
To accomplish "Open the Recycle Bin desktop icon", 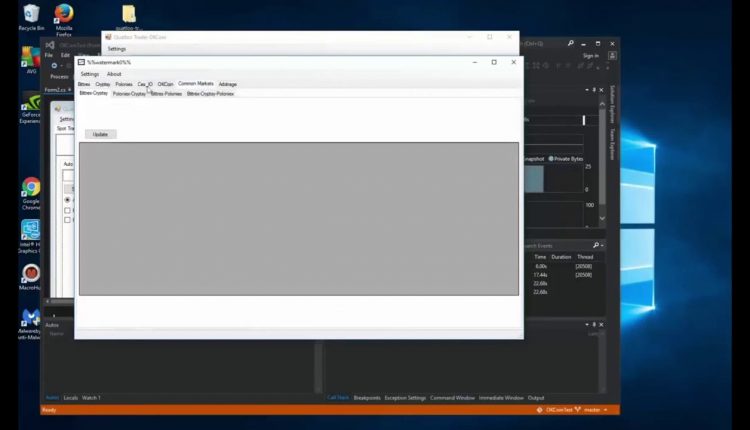I will pyautogui.click(x=31, y=15).
